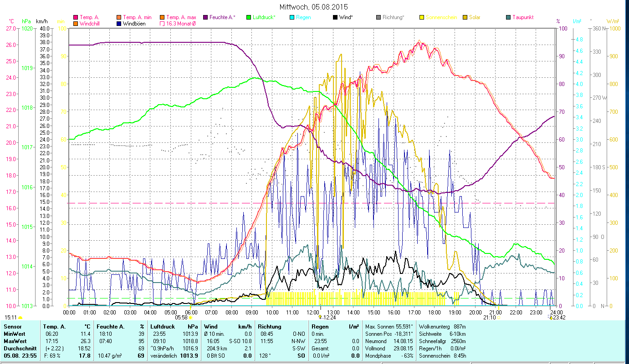Click the gray Richtung legend swatch
Image resolution: width=629 pixels, height=364 pixels.
378,17
